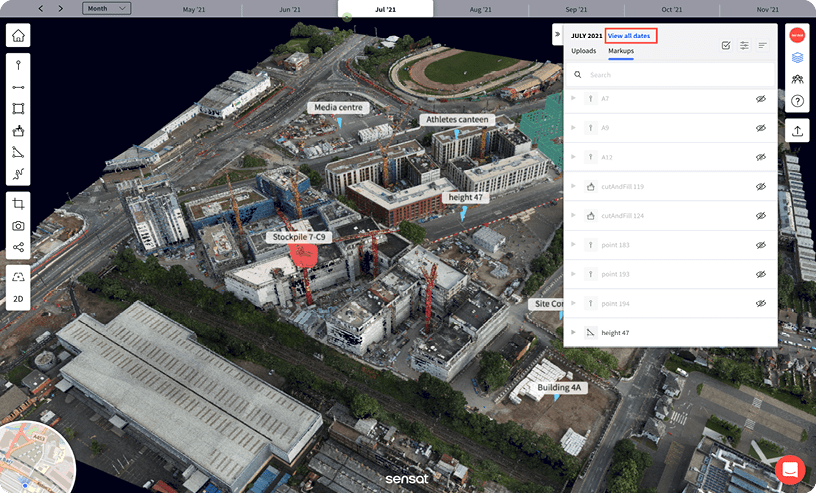Open the help question mark
816x493 pixels.
click(797, 101)
